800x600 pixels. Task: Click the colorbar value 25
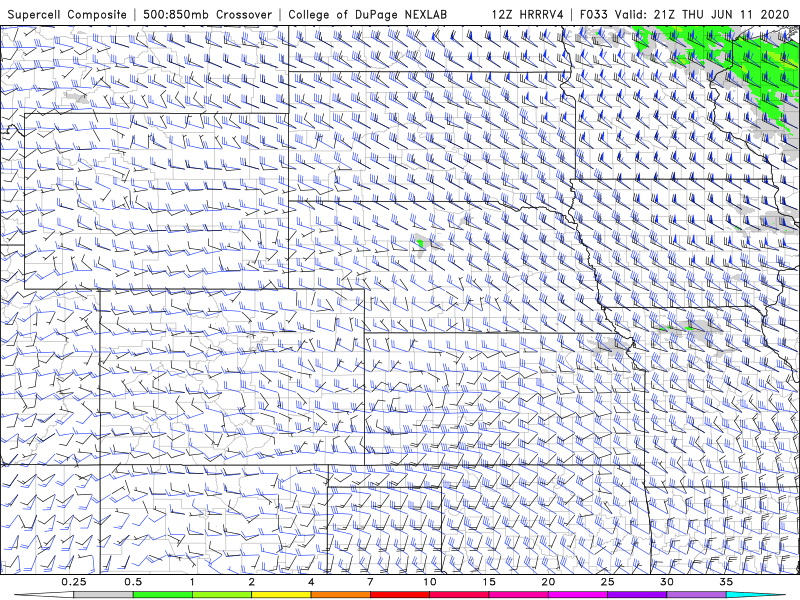click(607, 582)
